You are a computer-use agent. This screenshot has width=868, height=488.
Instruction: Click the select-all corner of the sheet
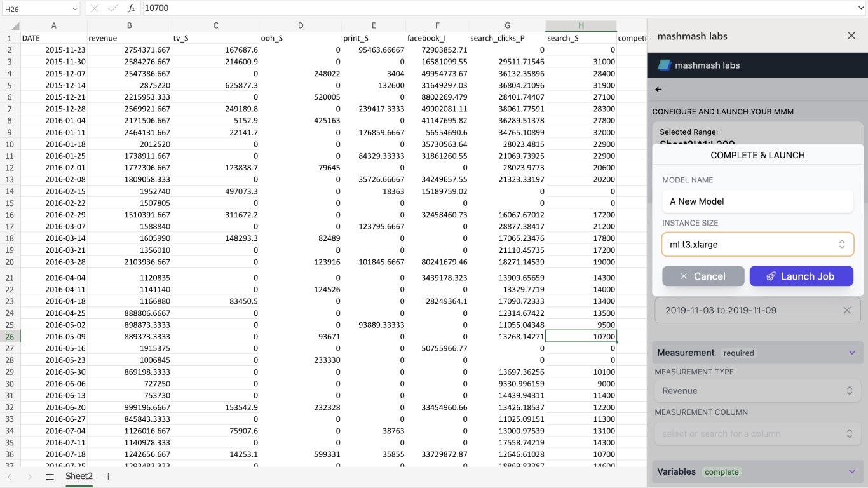[10, 25]
